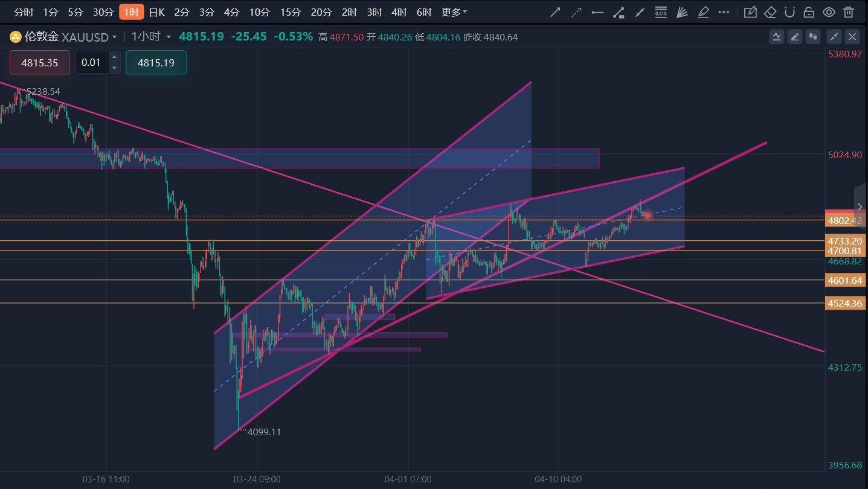This screenshot has width=868, height=489.
Task: Switch to the 日K timeframe
Action: [x=156, y=12]
